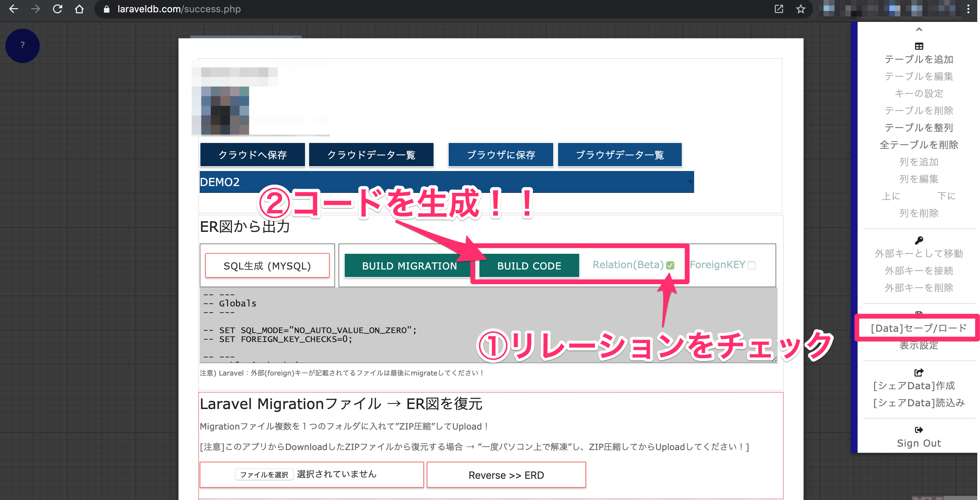Click 列を削除 in the sidebar
This screenshot has height=500, width=980.
(x=919, y=213)
